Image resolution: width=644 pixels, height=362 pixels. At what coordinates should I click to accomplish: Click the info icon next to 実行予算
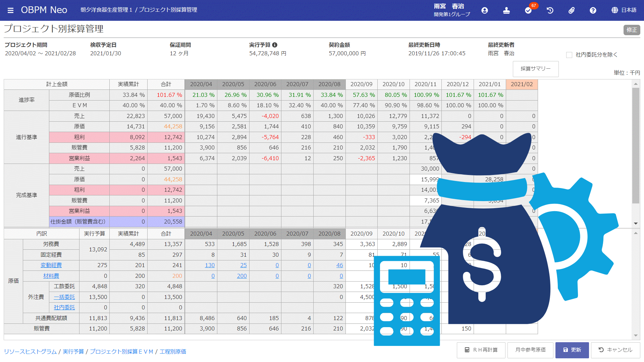pyautogui.click(x=275, y=45)
